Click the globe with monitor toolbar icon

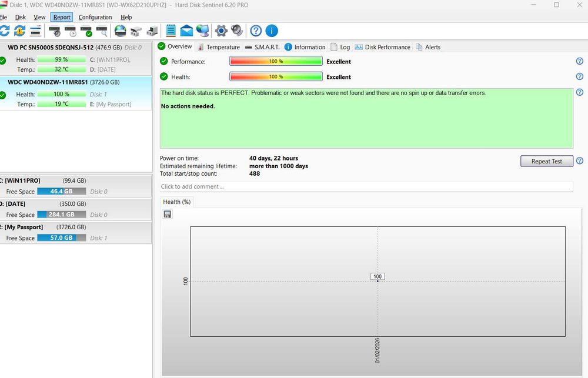(202, 31)
